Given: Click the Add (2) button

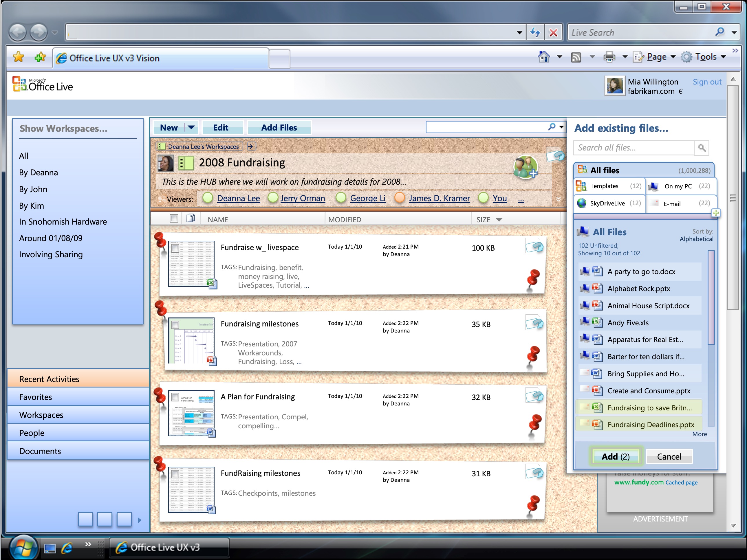Looking at the screenshot, I should pos(615,456).
